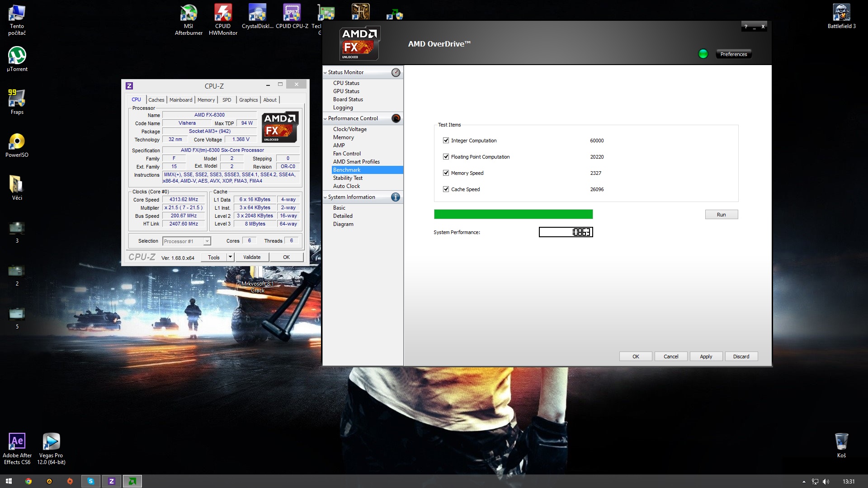Click the System Information info icon
This screenshot has height=488, width=868.
click(x=396, y=197)
